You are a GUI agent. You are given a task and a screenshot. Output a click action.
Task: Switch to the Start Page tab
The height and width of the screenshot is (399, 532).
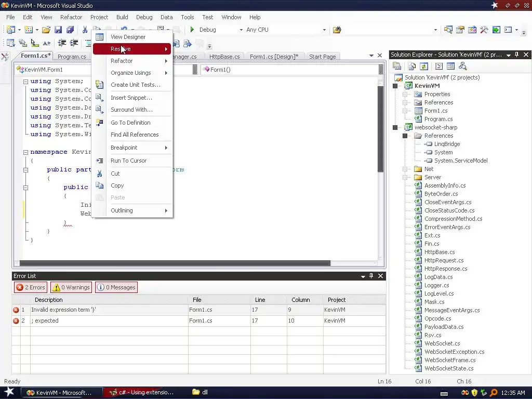pyautogui.click(x=322, y=57)
